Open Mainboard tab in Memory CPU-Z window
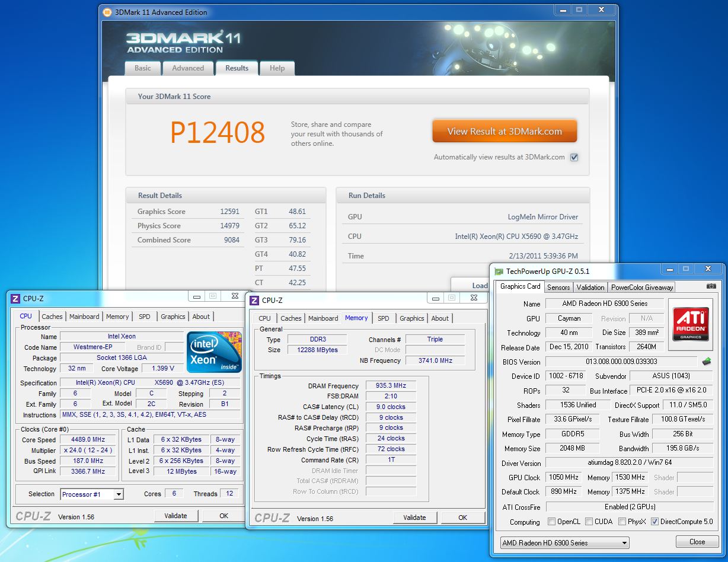728x562 pixels. click(323, 318)
